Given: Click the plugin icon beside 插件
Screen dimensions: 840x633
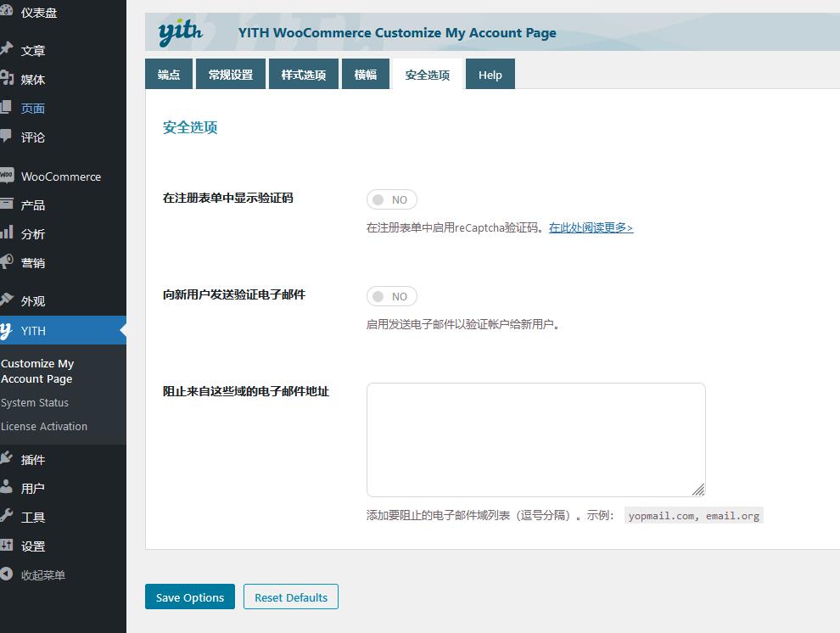Looking at the screenshot, I should click(x=6, y=459).
